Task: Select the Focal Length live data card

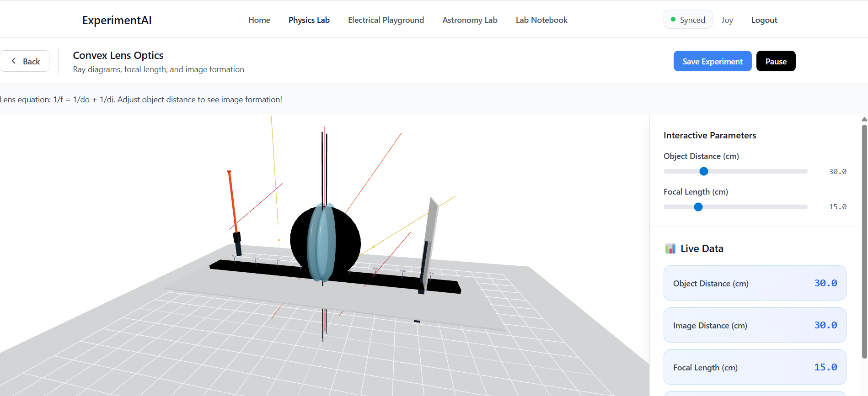Action: point(755,367)
